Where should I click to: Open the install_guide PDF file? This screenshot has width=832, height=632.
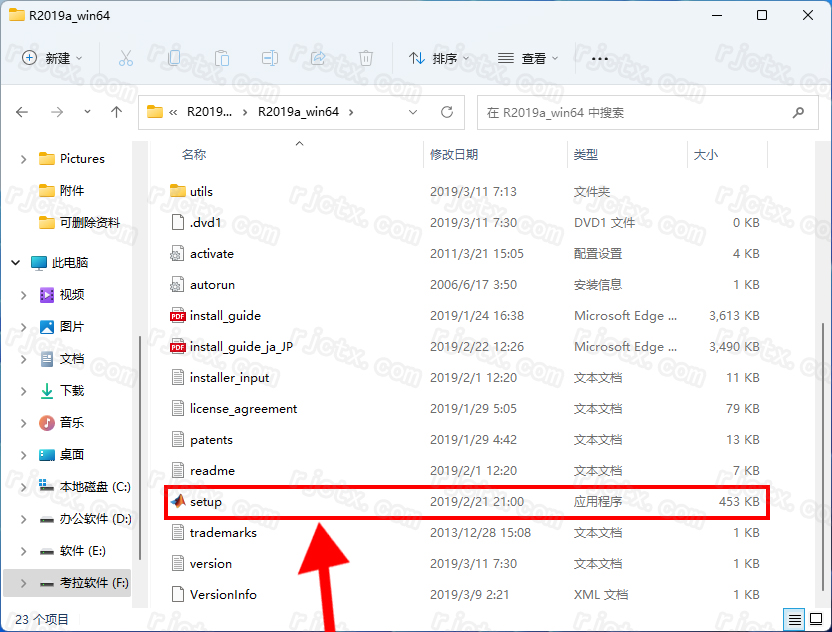click(225, 315)
